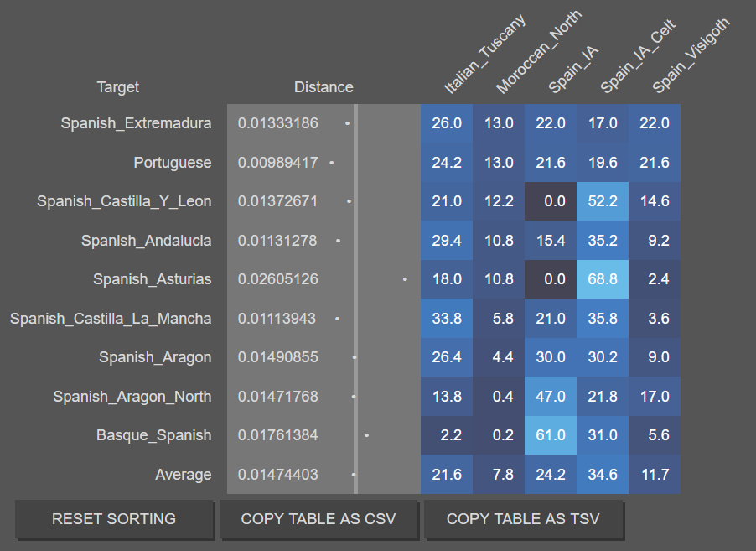Click average distance value 0.01474403
Image resolution: width=756 pixels, height=551 pixels.
[x=277, y=475]
